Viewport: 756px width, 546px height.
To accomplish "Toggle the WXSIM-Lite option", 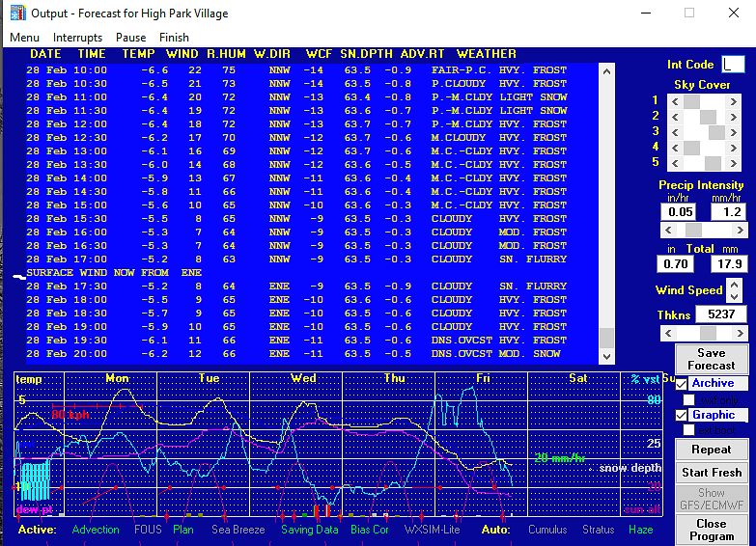I will pos(432,530).
